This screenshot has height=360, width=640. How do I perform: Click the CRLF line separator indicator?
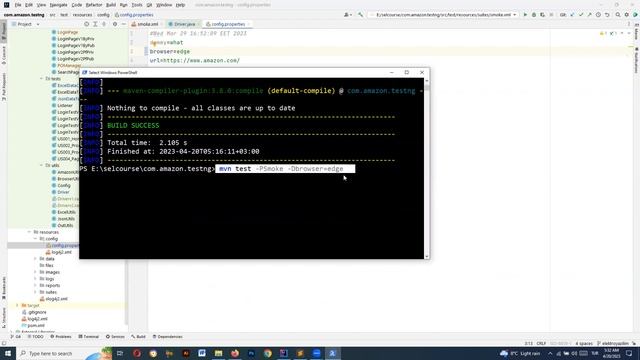tap(542, 343)
